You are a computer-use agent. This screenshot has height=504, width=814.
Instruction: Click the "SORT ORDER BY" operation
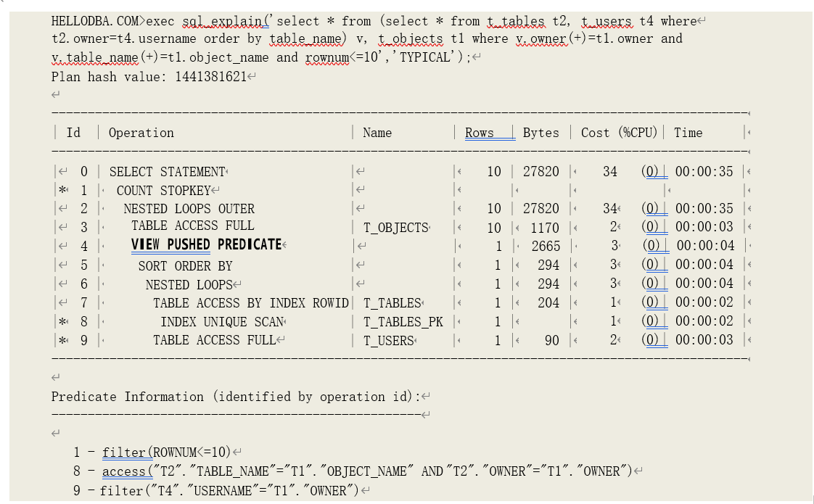click(x=185, y=265)
